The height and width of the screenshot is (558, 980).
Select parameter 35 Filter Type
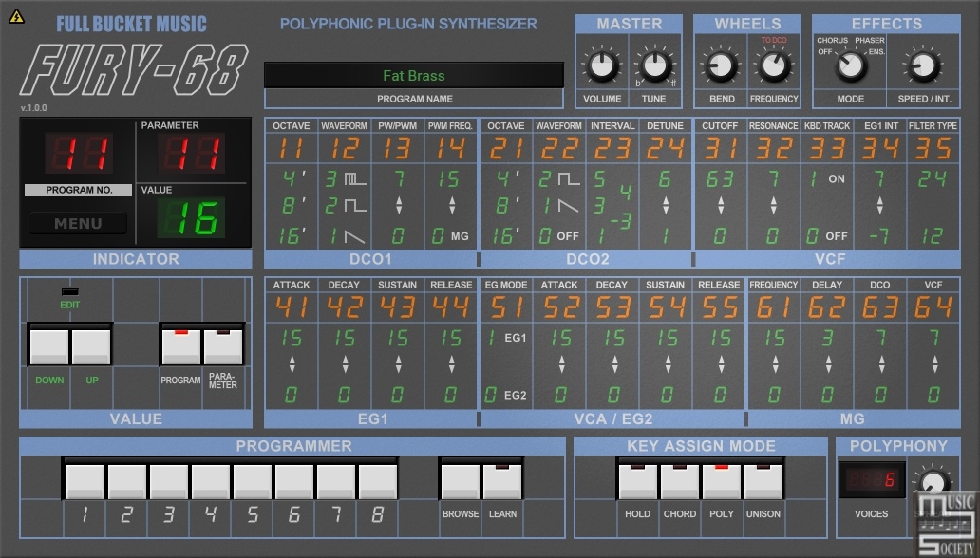point(933,149)
